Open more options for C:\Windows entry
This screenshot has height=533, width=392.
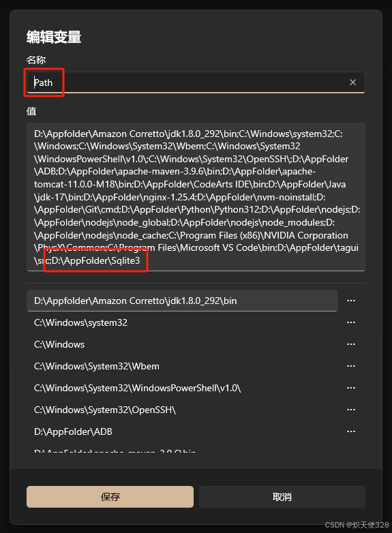351,344
